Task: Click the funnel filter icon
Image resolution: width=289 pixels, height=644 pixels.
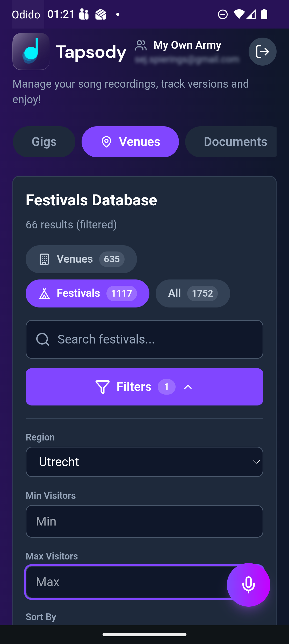Action: [103, 387]
